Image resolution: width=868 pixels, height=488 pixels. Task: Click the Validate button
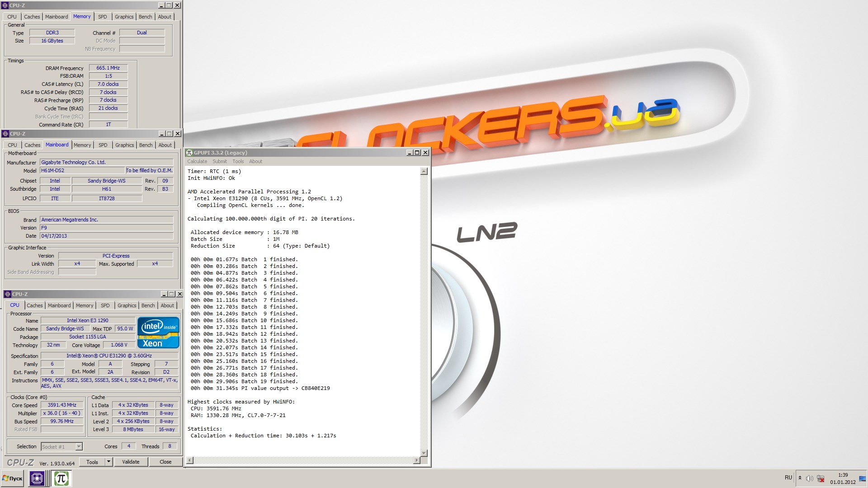[x=131, y=462]
